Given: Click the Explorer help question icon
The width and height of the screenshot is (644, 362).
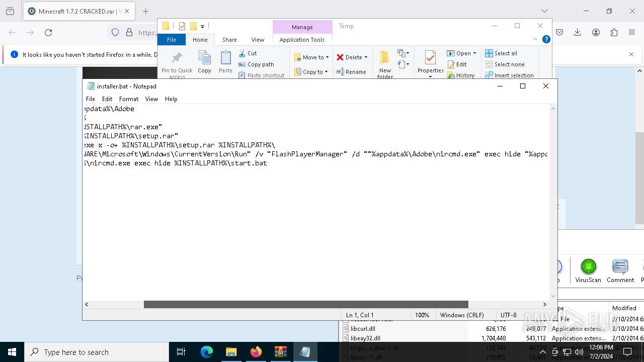Looking at the screenshot, I should click(x=546, y=39).
